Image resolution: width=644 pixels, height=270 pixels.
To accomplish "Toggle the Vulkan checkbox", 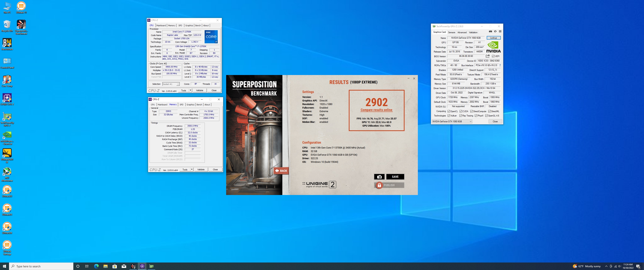I will point(449,116).
